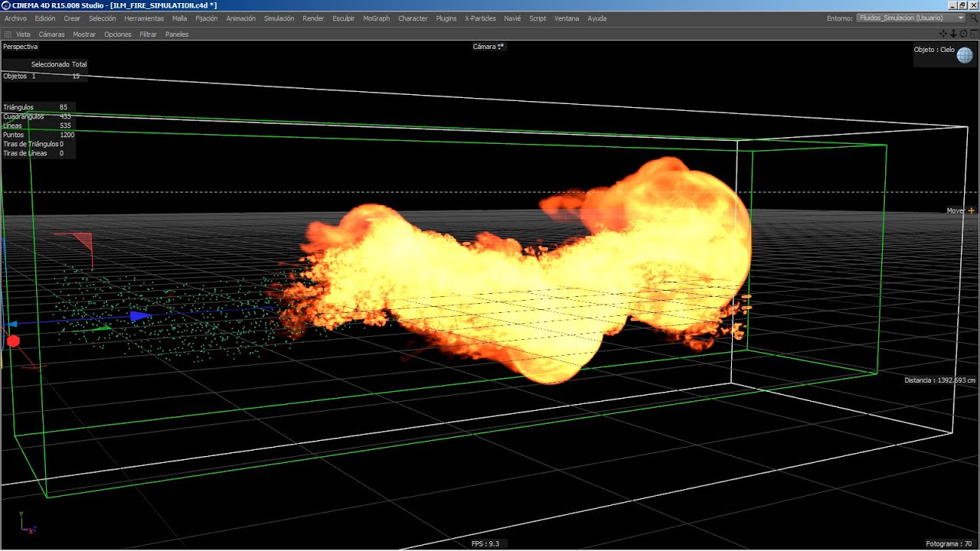Click the 'Fotograma : 70' readout
Screen dimensions: 980x551
click(x=949, y=544)
